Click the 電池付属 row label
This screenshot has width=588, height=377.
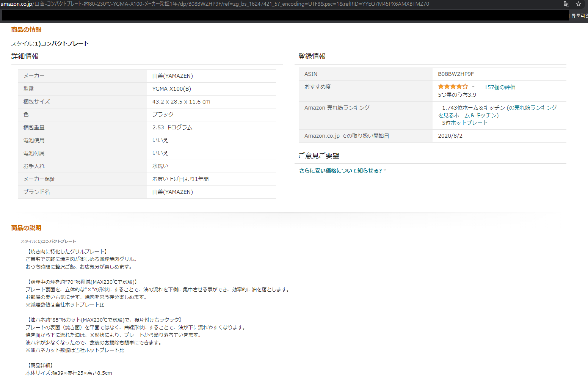34,153
